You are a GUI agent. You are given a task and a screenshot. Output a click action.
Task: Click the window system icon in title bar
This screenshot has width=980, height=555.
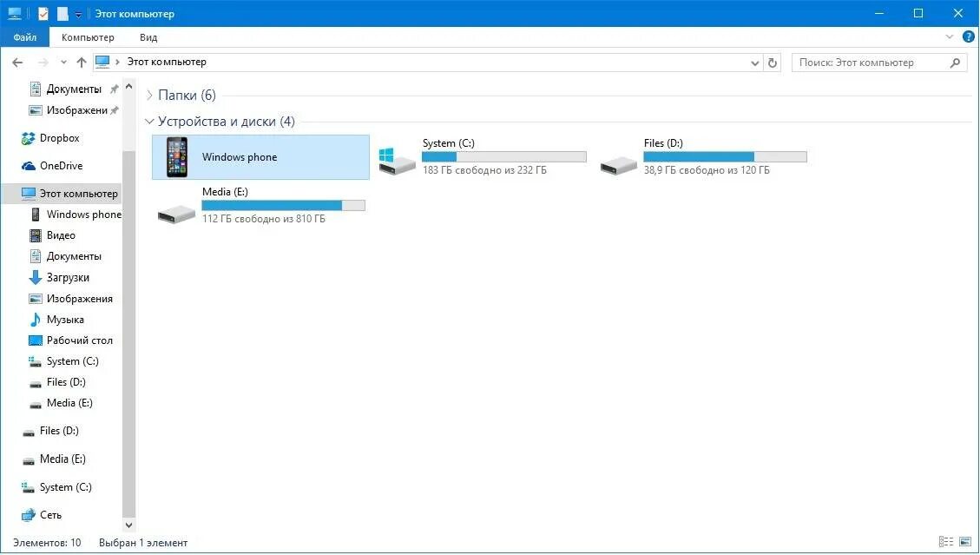15,13
